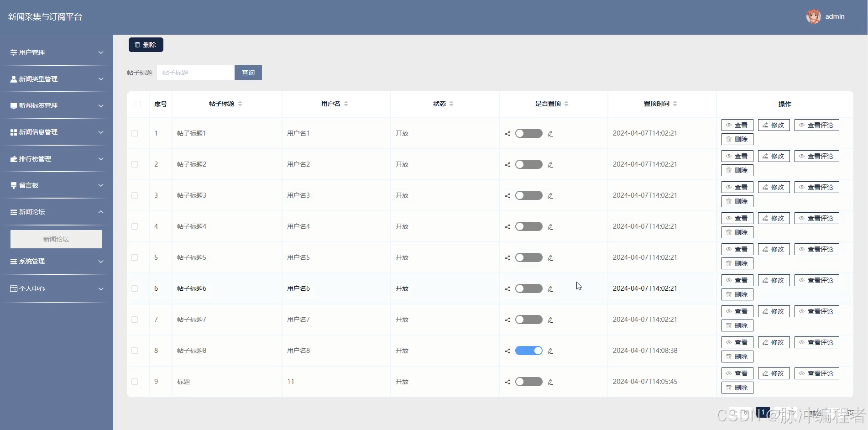Click the 查询 search button

click(x=248, y=73)
